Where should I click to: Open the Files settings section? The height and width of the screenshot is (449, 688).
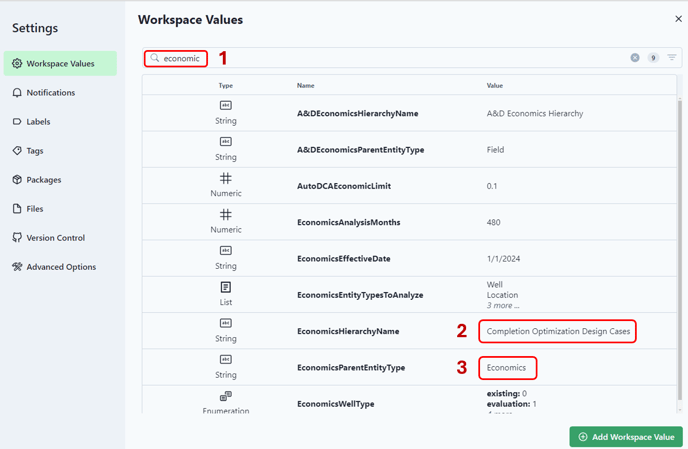37,209
